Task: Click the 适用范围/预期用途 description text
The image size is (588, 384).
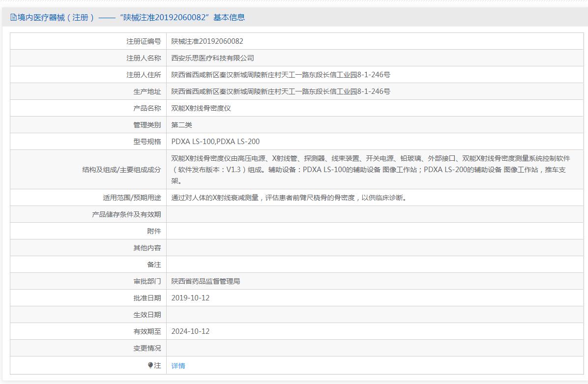Action: [x=289, y=198]
